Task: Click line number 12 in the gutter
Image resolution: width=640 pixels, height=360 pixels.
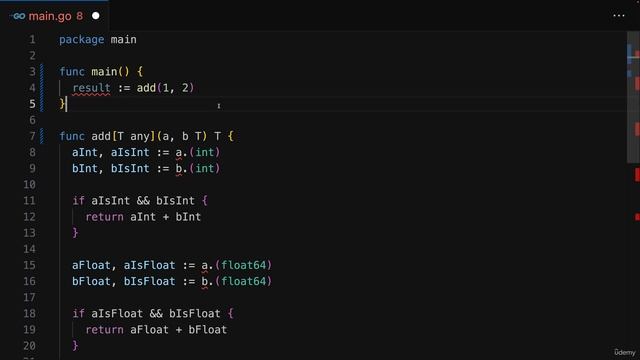Action: click(x=29, y=217)
